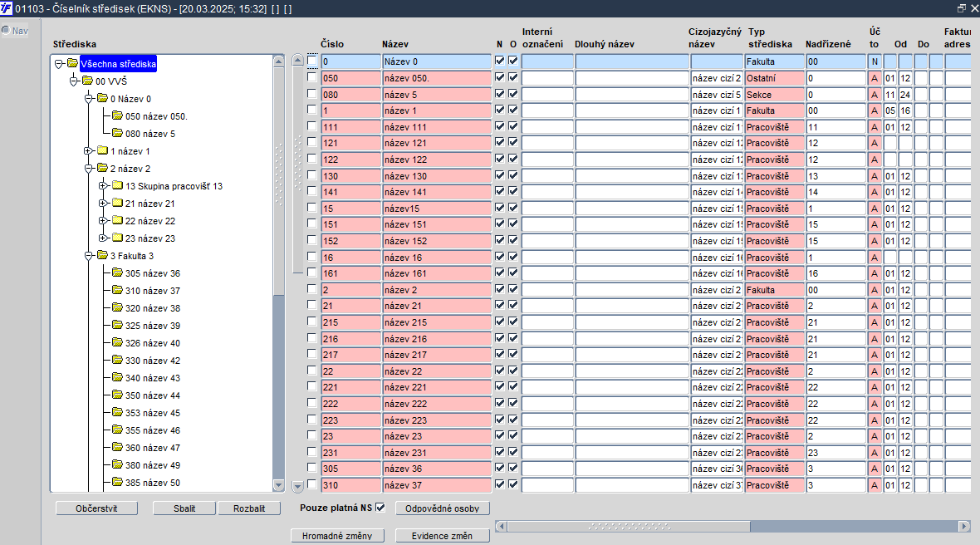Viewport: 980px width, 545px height.
Task: Click the Občerstvit button
Action: point(96,508)
